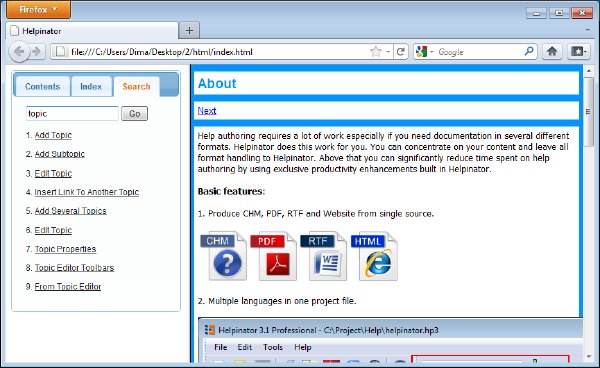Open the bookmarks menu button
This screenshot has height=368, width=600.
pyautogui.click(x=578, y=51)
